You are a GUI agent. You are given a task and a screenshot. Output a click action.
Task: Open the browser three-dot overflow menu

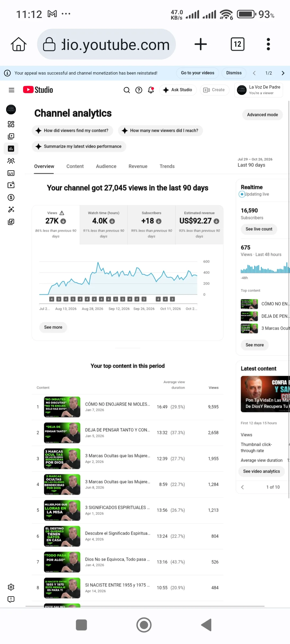[268, 44]
